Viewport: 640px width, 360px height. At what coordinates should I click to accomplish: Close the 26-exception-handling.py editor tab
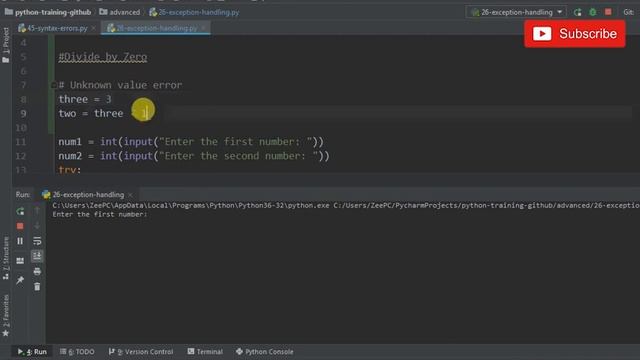pos(203,28)
